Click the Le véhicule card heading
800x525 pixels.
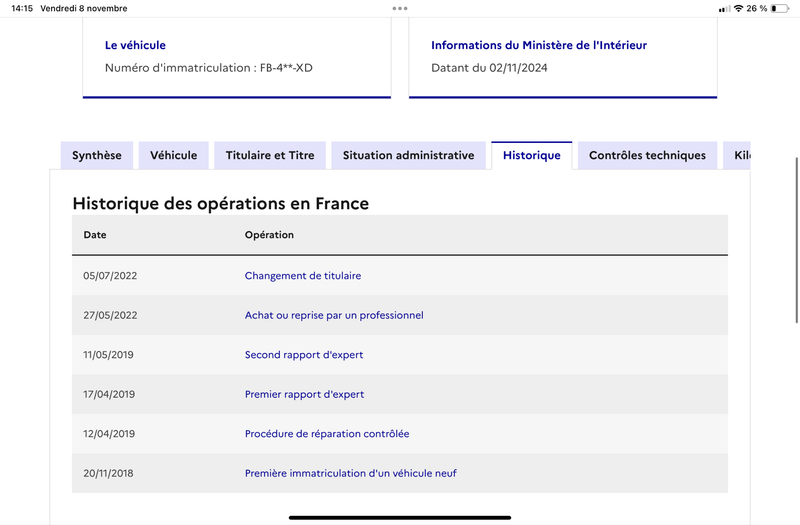click(135, 45)
